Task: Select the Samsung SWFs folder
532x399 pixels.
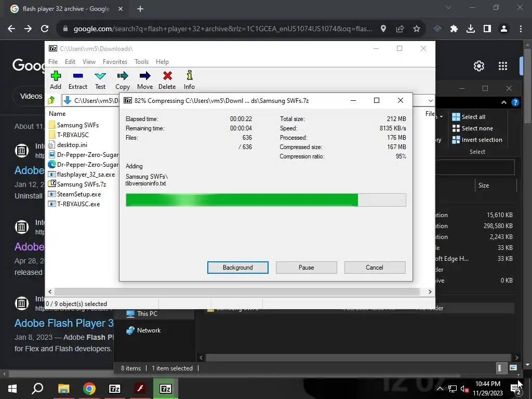Action: 74,125
